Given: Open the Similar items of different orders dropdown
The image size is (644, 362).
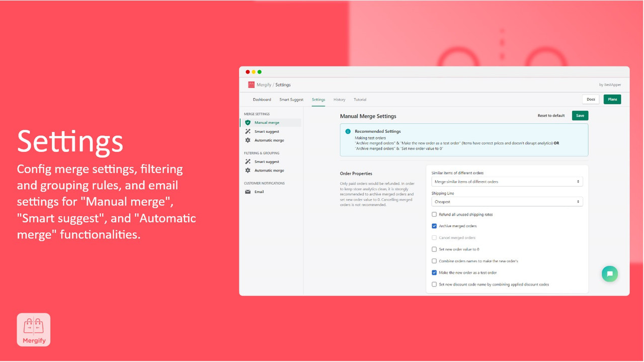Looking at the screenshot, I should [507, 181].
